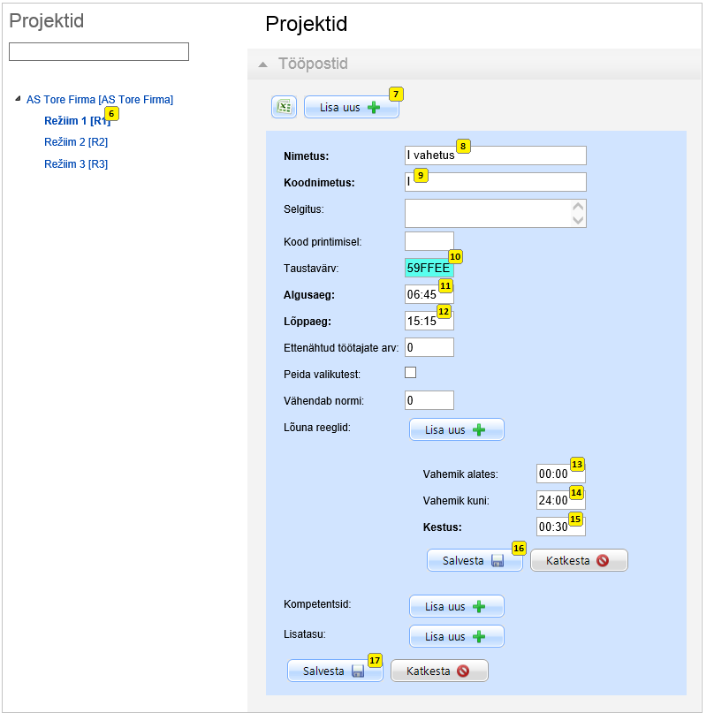Click the Taustavärv color field 59FFEE
Viewport: 714px width, 728px height.
[x=429, y=269]
